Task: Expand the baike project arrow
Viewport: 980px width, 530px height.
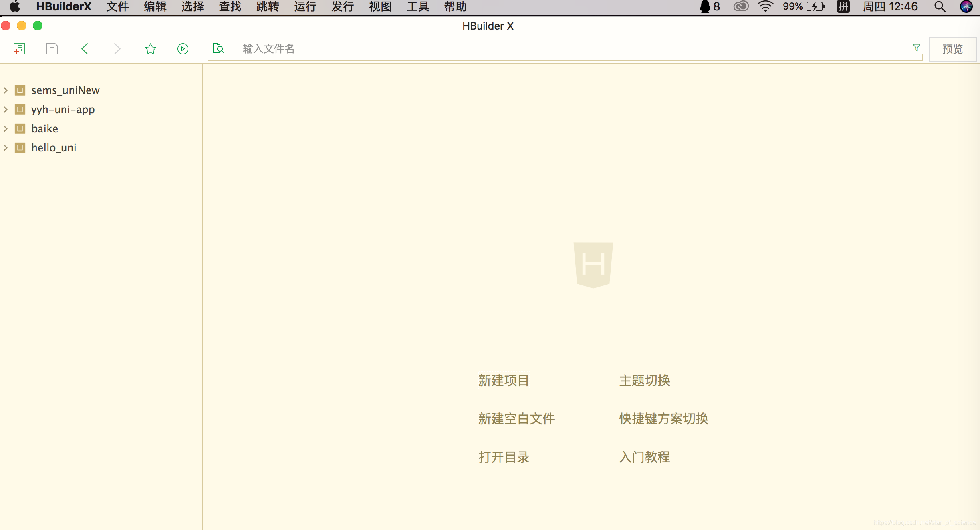Action: 6,129
